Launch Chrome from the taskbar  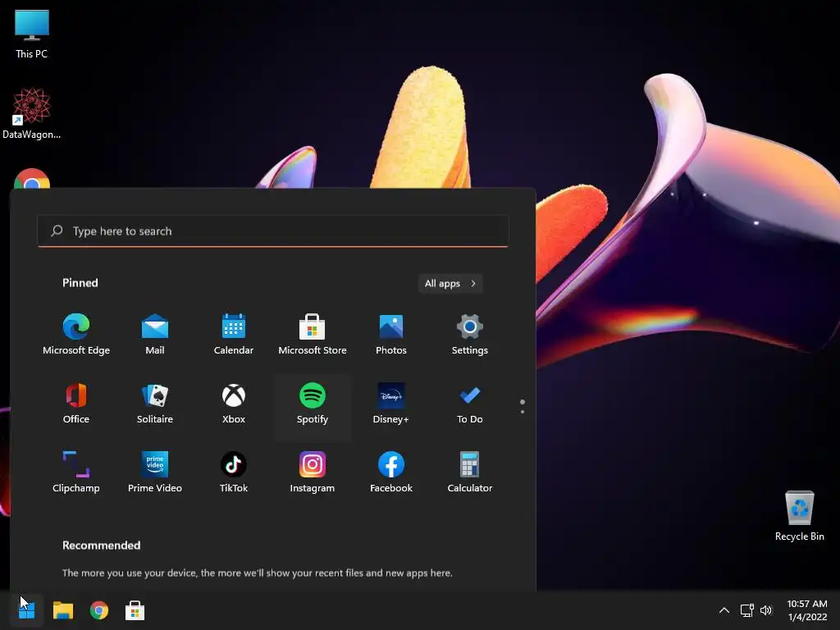click(x=99, y=610)
